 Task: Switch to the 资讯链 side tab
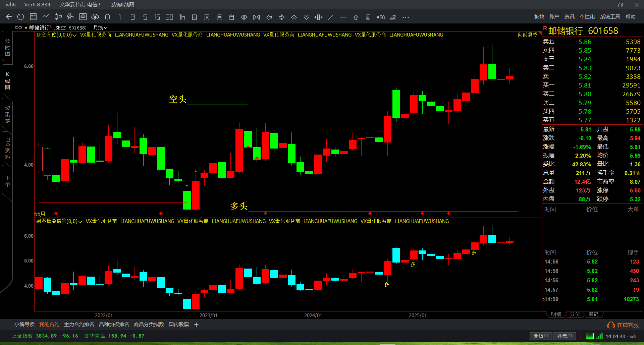pos(7,114)
